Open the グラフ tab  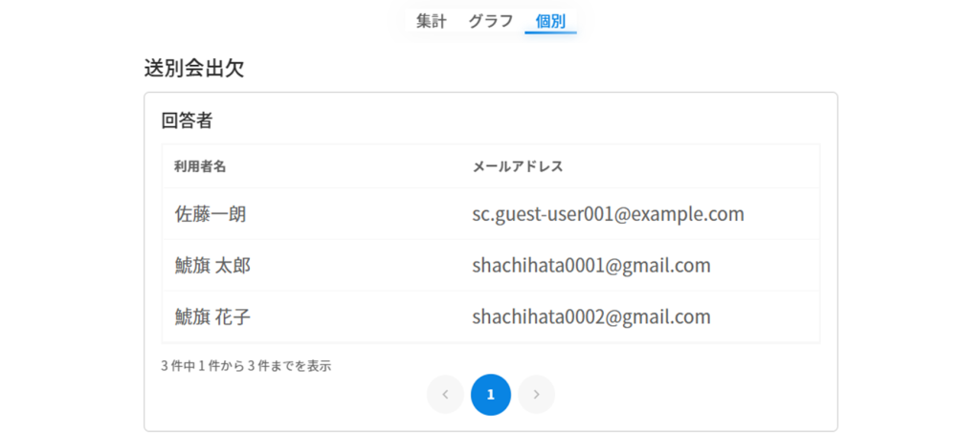point(491,20)
